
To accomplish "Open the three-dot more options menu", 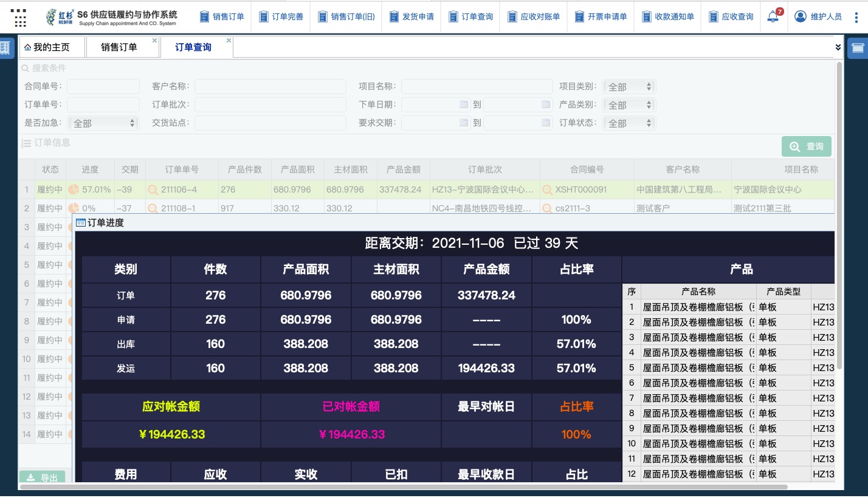I will (857, 16).
